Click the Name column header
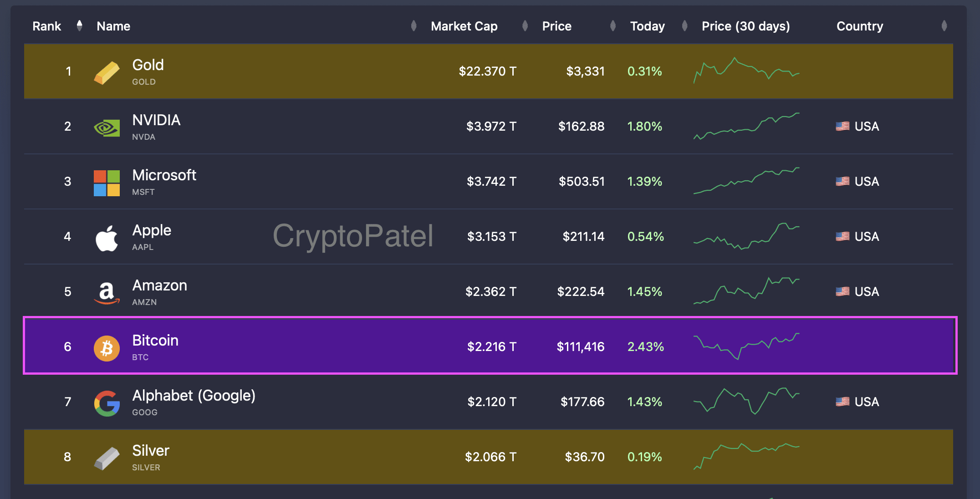Screen dimensions: 980x499 pyautogui.click(x=113, y=26)
